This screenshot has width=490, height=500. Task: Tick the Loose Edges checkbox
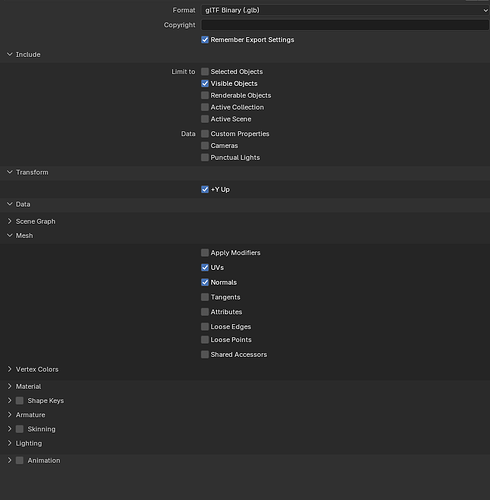click(x=205, y=327)
